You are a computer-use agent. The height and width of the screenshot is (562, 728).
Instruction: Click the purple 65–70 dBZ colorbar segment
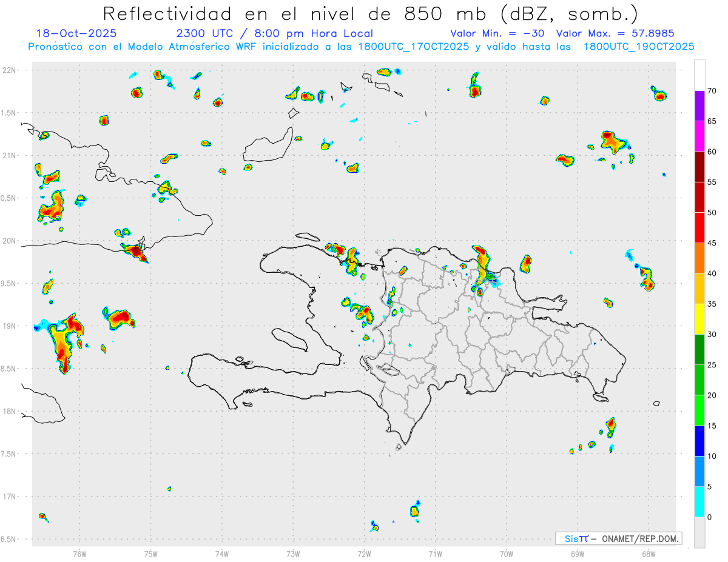pos(699,106)
